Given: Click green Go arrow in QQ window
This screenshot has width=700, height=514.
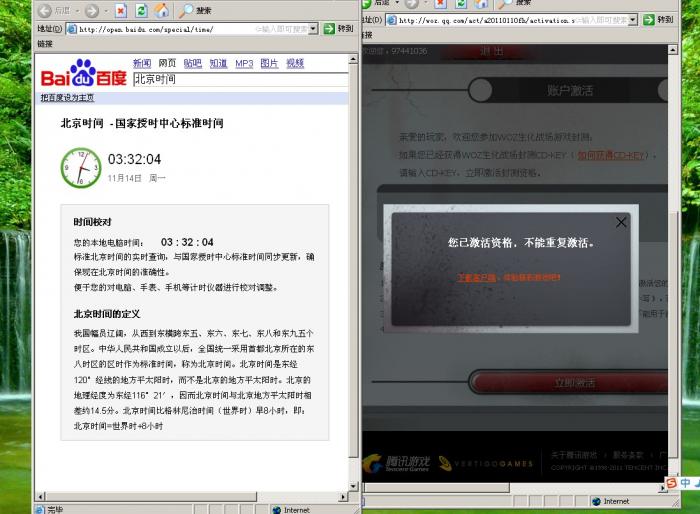Looking at the screenshot, I should click(649, 20).
